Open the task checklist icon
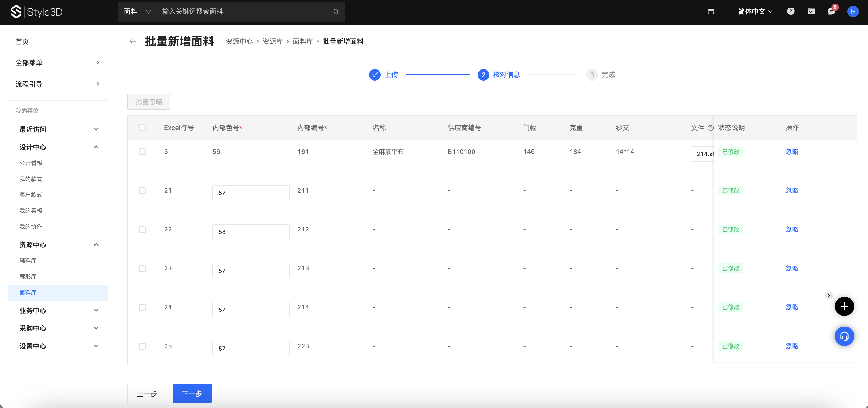The width and height of the screenshot is (868, 408). 811,11
